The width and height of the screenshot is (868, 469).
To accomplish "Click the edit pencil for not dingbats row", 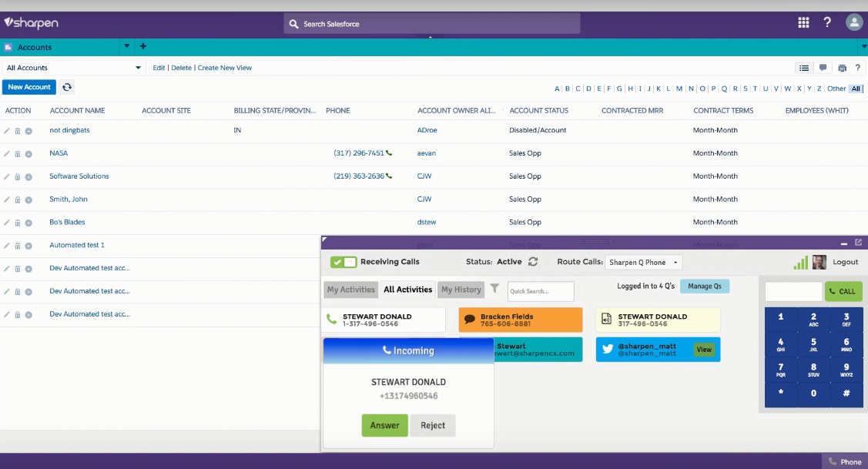I will [x=7, y=131].
